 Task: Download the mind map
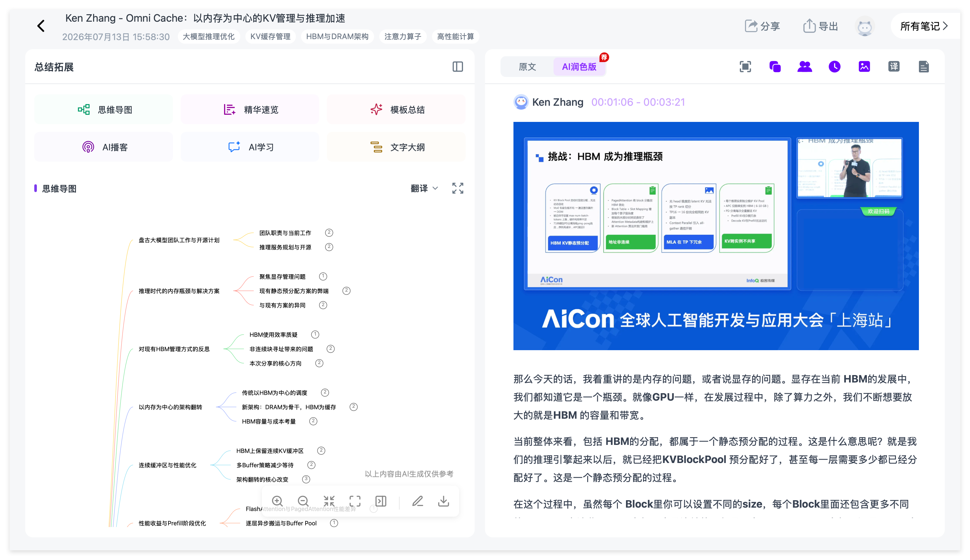(444, 501)
